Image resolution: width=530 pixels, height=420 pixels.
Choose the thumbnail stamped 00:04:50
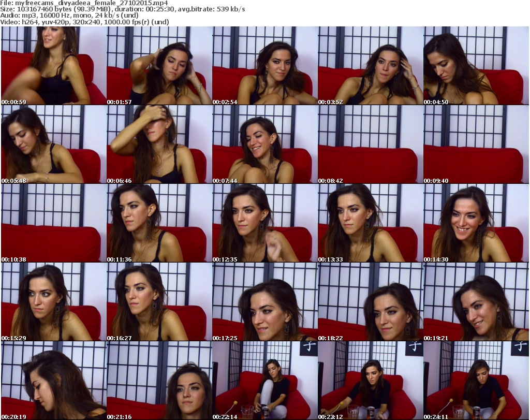click(476, 66)
